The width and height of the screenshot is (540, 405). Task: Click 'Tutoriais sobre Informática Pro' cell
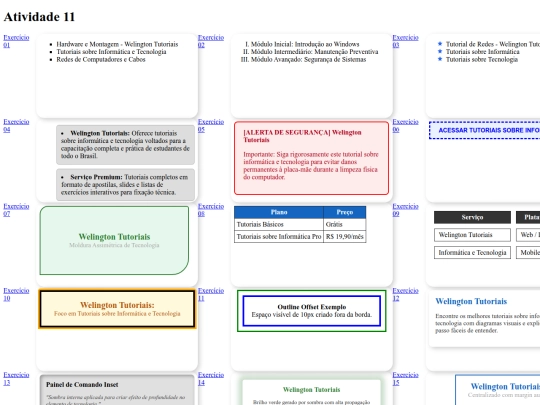coord(279,237)
